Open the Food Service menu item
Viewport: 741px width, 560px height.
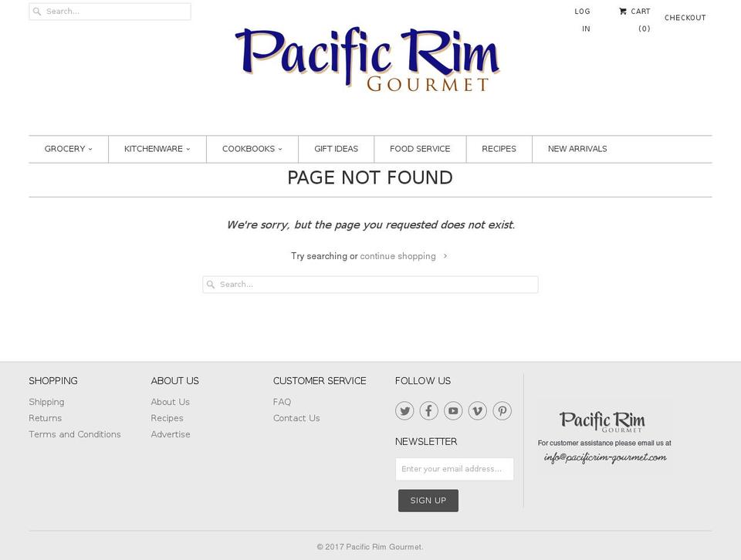(x=420, y=149)
